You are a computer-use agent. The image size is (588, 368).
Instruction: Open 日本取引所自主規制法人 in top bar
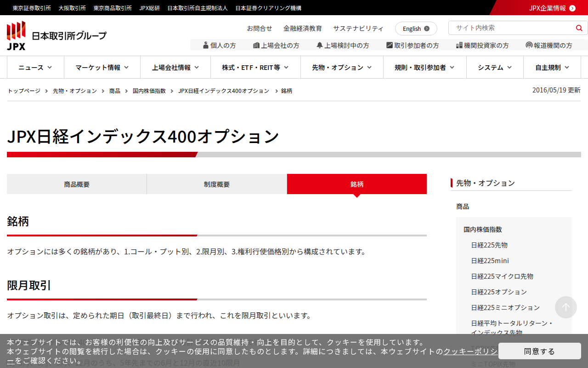(198, 8)
